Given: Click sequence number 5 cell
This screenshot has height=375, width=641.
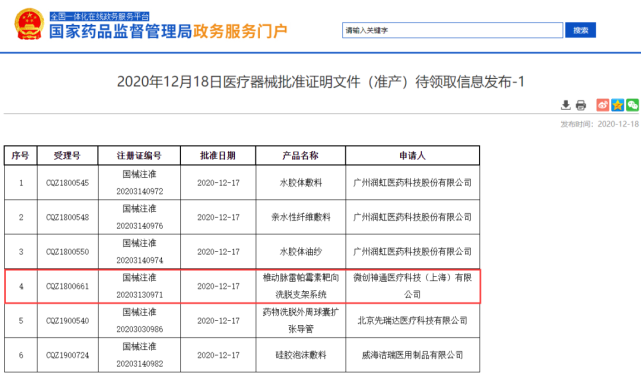Looking at the screenshot, I should pyautogui.click(x=21, y=321).
